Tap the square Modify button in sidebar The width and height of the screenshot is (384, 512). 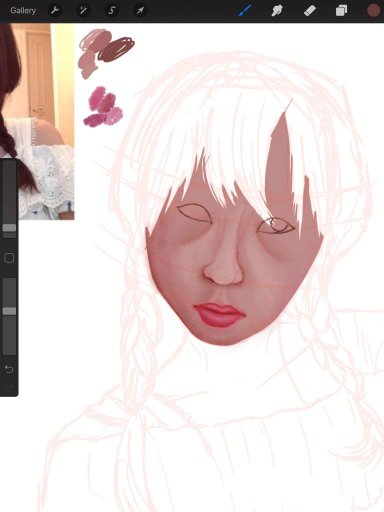click(9, 258)
